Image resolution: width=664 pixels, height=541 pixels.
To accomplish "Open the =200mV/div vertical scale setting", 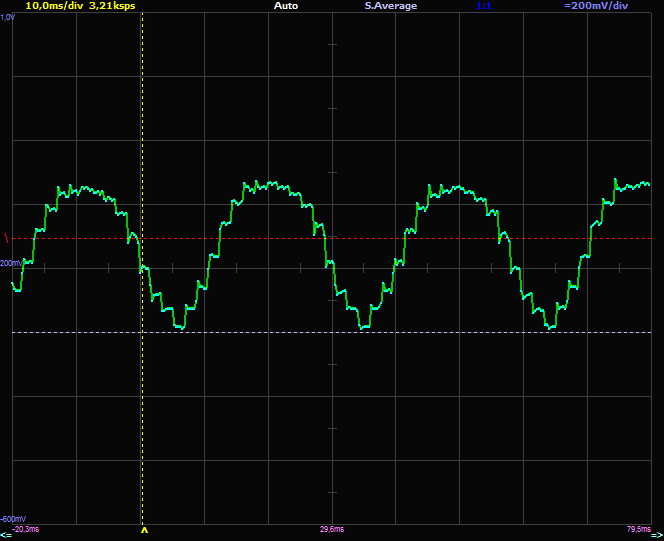I will (595, 6).
